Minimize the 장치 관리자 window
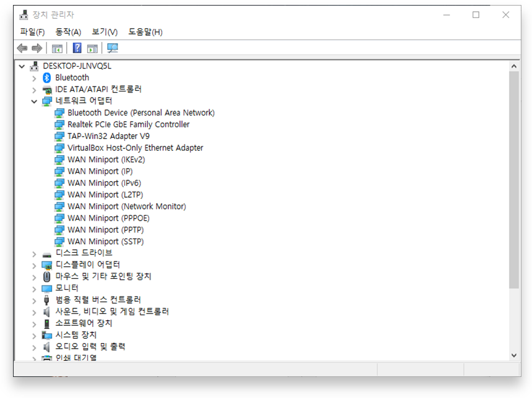532x398 pixels. click(447, 15)
